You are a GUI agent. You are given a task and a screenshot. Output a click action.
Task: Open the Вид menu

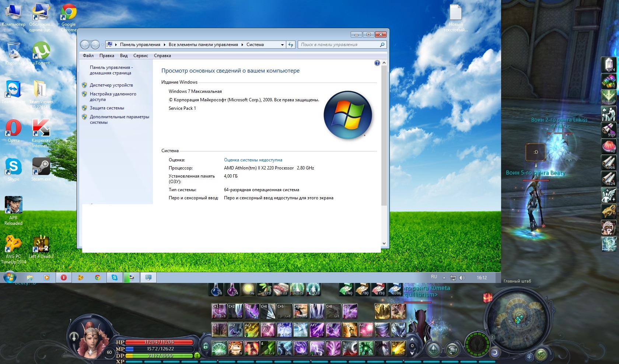[124, 56]
